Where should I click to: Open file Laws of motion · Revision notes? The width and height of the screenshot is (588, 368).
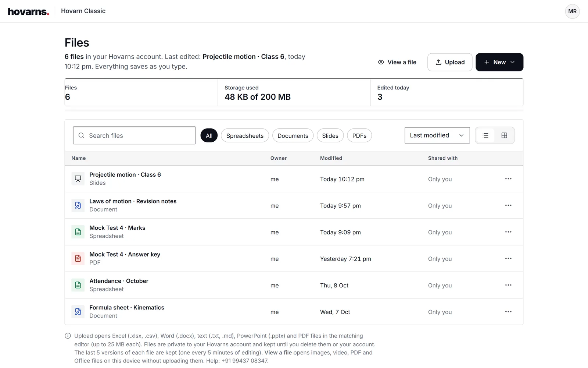pos(133,201)
